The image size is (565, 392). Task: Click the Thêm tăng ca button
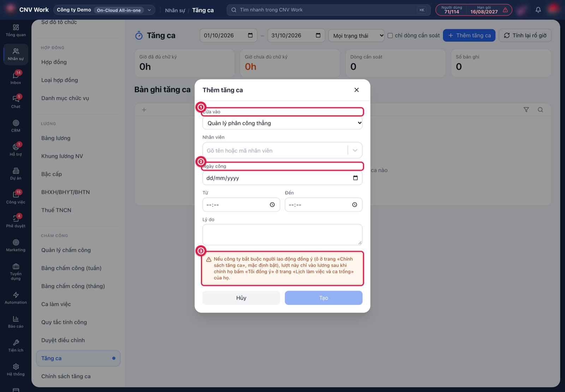(469, 35)
